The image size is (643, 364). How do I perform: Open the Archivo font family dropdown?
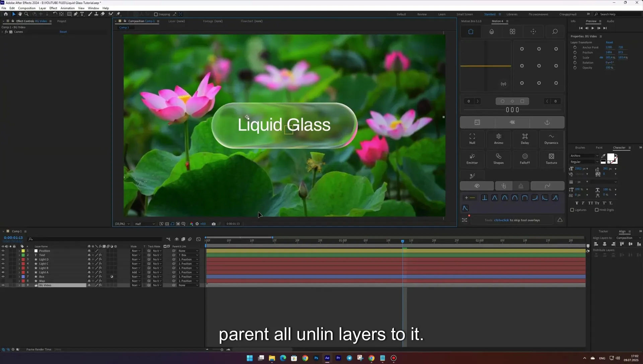584,156
